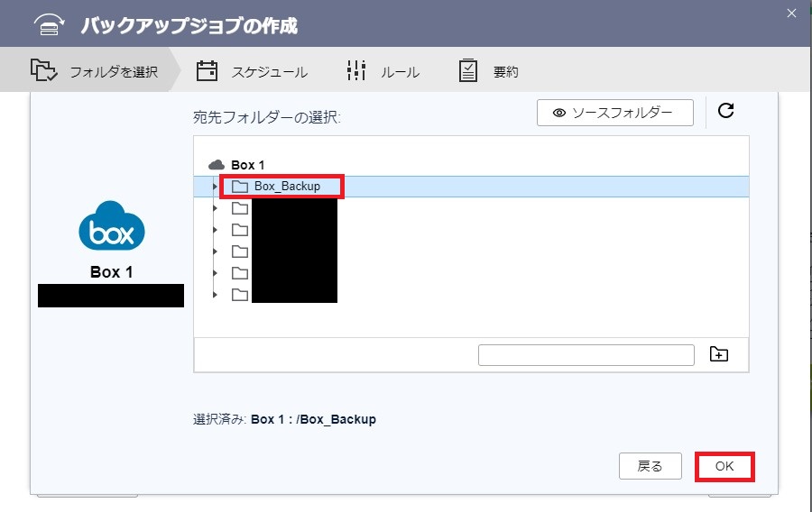
Task: Open the スケジュール step tab
Action: pos(252,71)
